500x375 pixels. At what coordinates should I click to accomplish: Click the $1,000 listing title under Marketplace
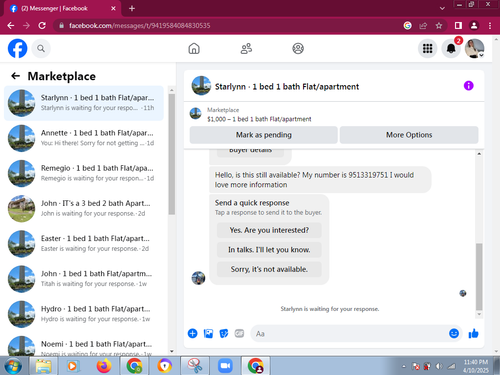259,119
